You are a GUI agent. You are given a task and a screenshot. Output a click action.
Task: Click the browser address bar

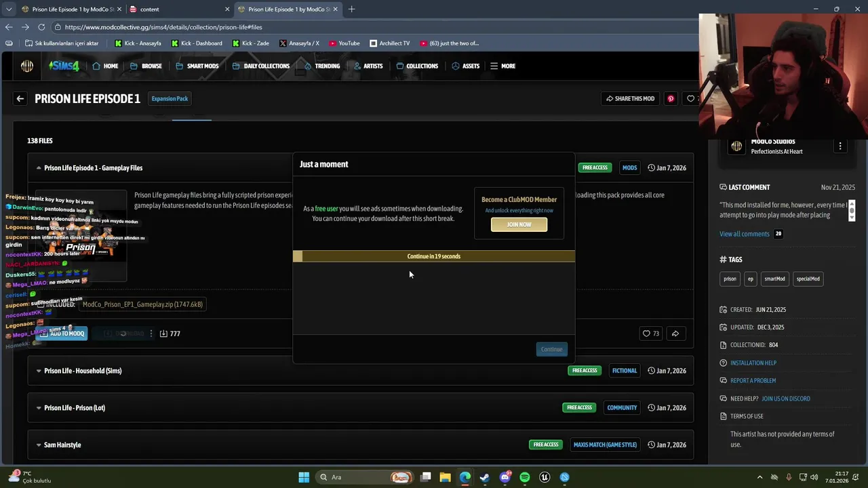(373, 27)
